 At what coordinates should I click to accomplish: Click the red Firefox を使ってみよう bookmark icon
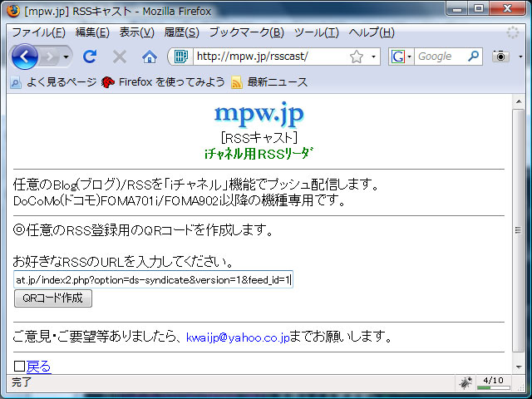[x=108, y=82]
